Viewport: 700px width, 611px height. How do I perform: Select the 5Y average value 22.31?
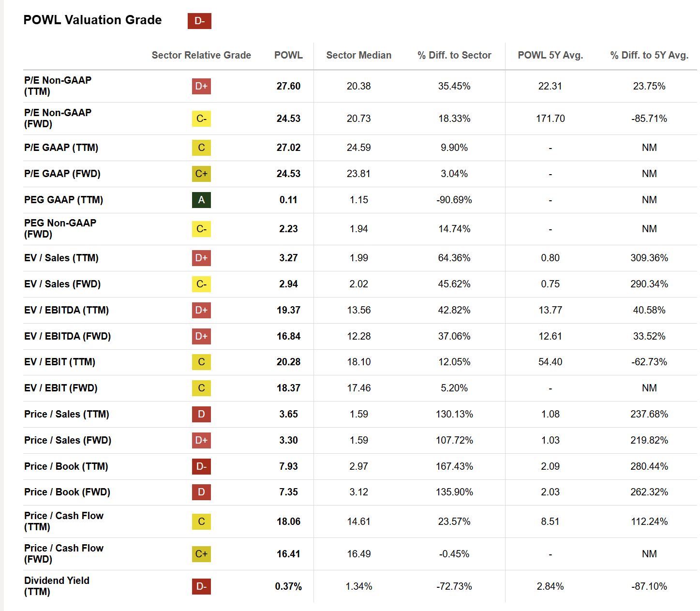(x=551, y=86)
